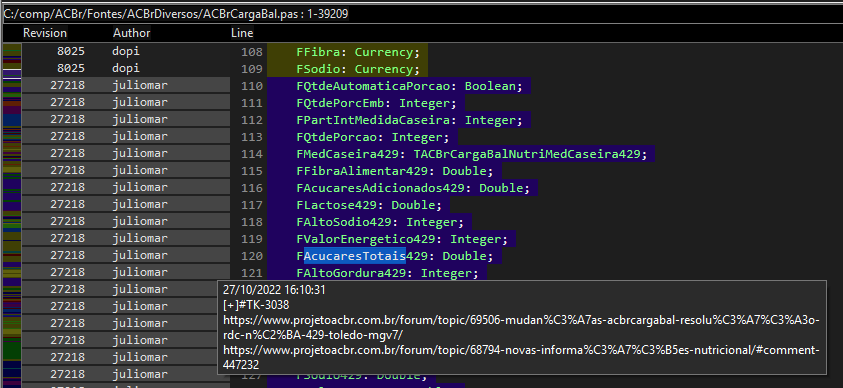Screen dimensions: 843x388
Task: Click the FAltoGordura429: Integer line
Action: click(387, 273)
